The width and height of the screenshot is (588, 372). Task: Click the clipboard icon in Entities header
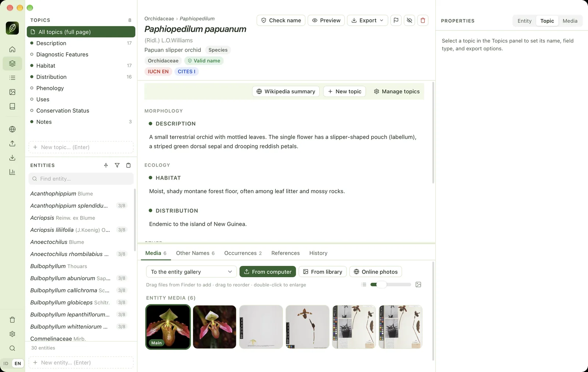point(128,165)
